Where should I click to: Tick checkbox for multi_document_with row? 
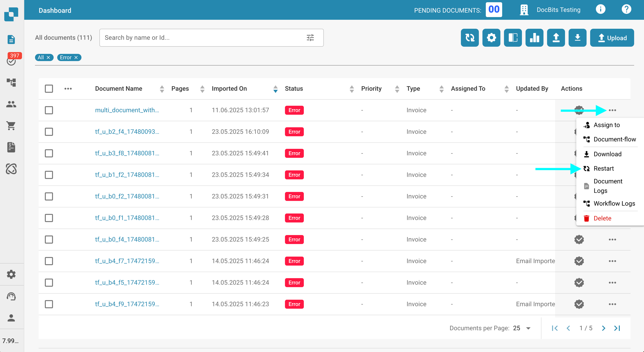(49, 110)
